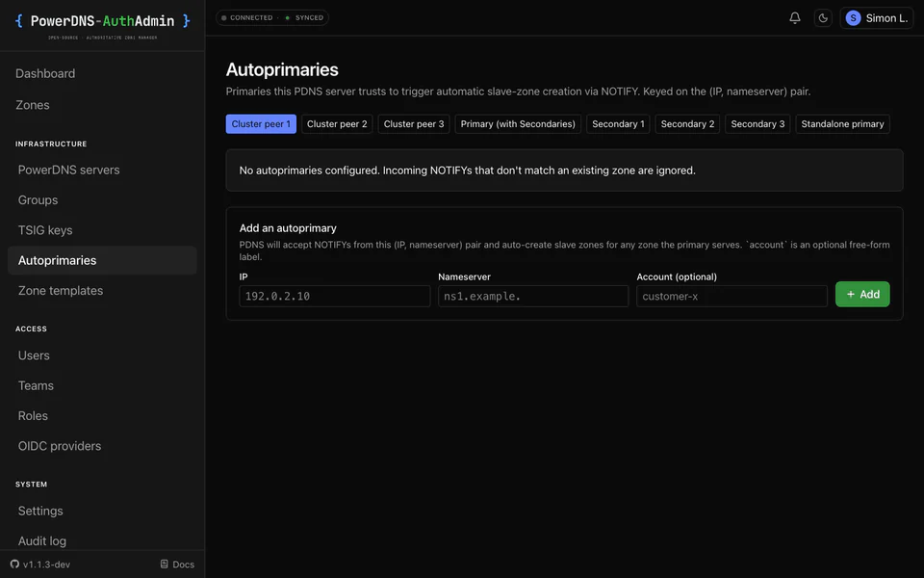Select the Standalone primary tab
This screenshot has width=924, height=578.
tap(843, 124)
